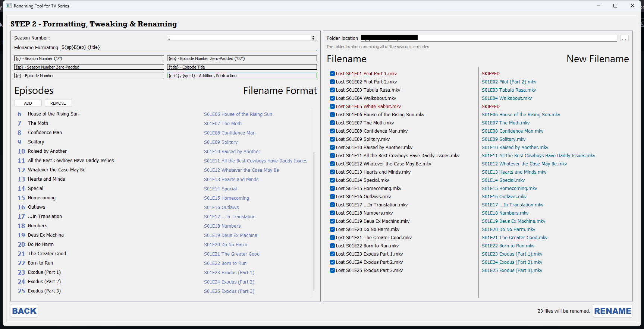Click the Episodes list vertical scrollbar
The height and width of the screenshot is (329, 644).
314,222
